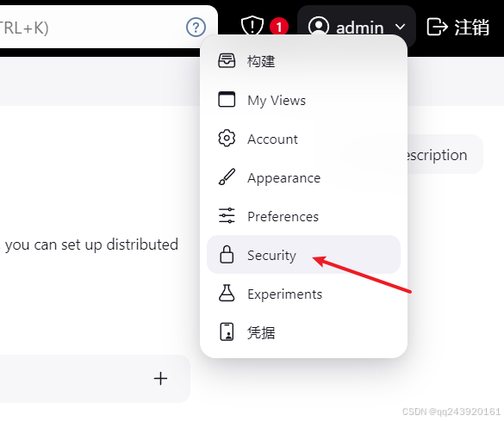Select My Views menu item
The width and height of the screenshot is (504, 421).
point(303,100)
